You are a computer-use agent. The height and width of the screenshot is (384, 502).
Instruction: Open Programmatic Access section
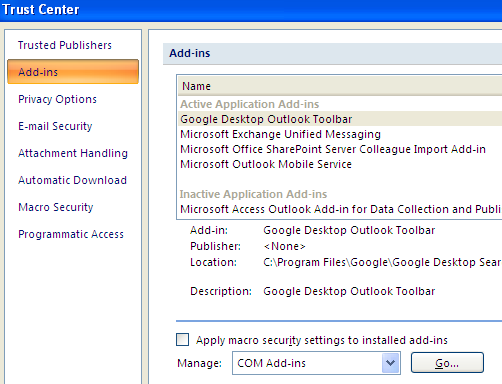point(71,234)
